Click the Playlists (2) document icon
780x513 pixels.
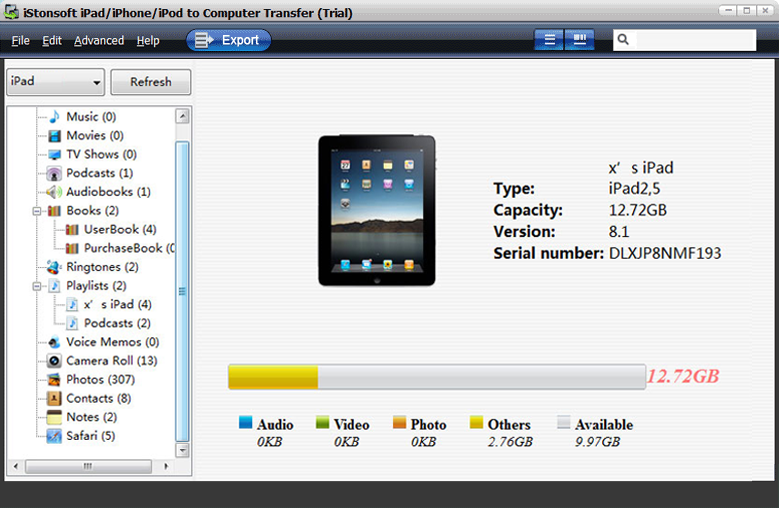point(55,286)
